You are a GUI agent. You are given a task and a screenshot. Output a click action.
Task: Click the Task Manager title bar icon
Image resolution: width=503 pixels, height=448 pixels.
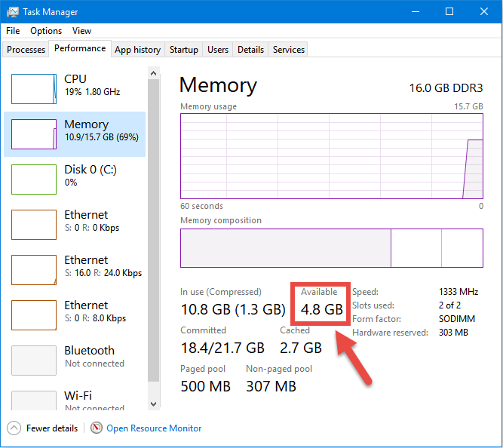pos(13,12)
